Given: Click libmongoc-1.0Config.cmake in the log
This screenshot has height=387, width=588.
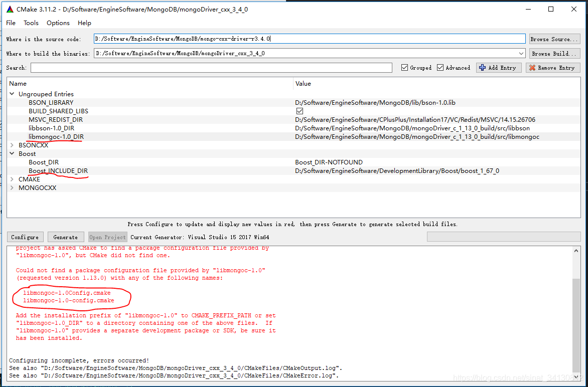Looking at the screenshot, I should tap(67, 293).
